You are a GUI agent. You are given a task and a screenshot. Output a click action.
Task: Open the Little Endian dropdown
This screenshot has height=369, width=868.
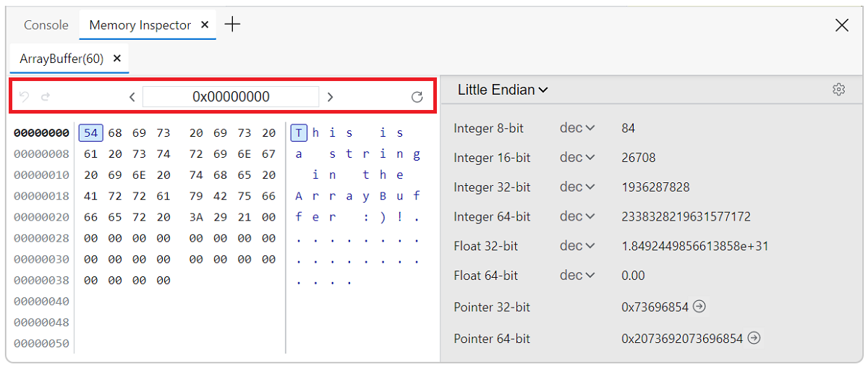tap(503, 90)
